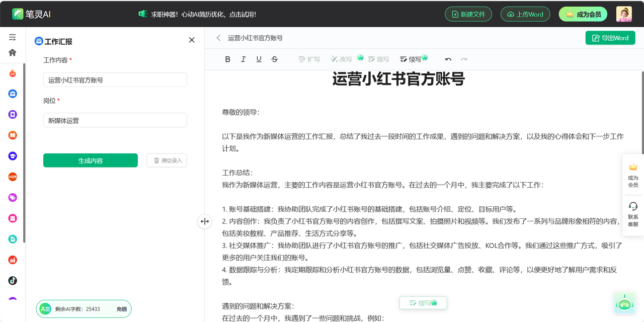
Task: Open the purple star sidebar icon
Action: point(13,114)
